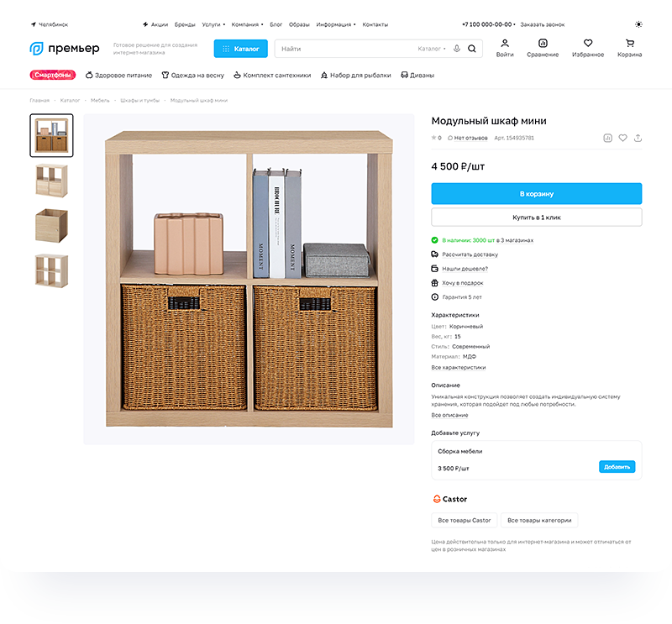Click the Купить в 1 клик button
The image size is (672, 624).
click(537, 218)
